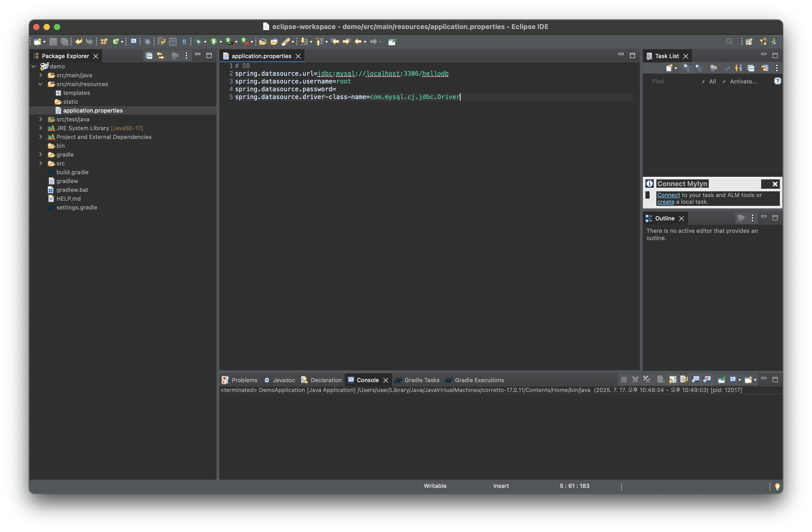The image size is (812, 532).
Task: Toggle Link with Editor in Package Explorer
Action: tap(160, 56)
